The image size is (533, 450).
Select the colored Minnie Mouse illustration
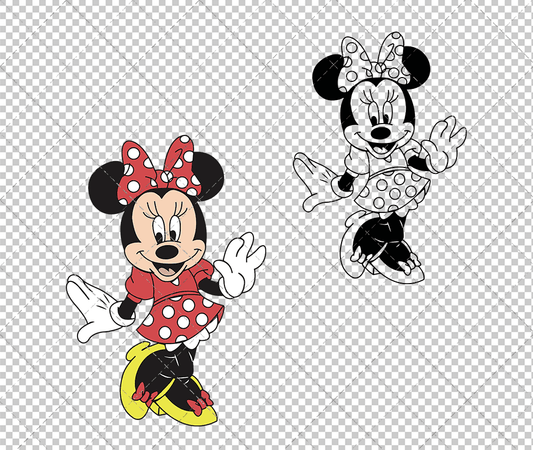tap(166, 280)
